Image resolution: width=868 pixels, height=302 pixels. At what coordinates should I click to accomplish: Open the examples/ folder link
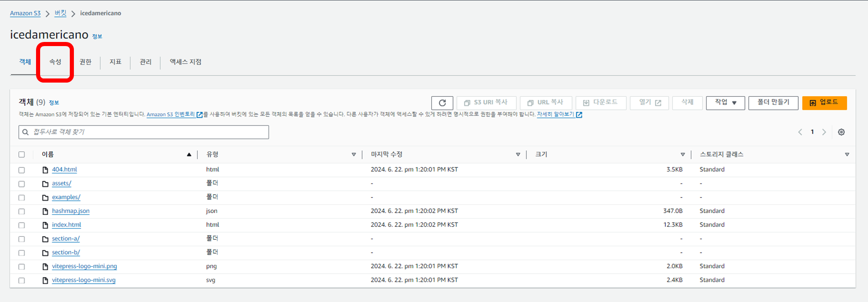[x=66, y=197]
